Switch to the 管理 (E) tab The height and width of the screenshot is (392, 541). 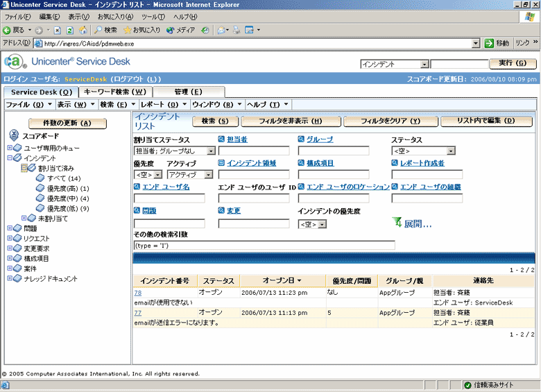pos(189,92)
